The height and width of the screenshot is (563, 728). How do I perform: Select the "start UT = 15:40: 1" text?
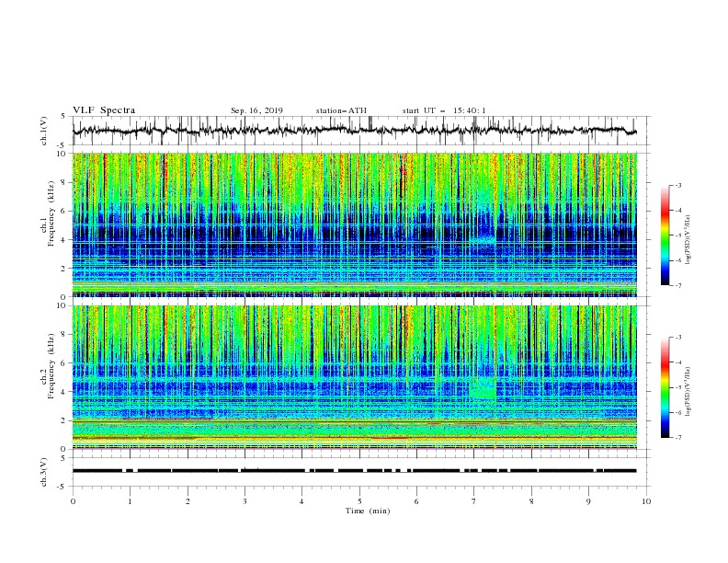444,110
